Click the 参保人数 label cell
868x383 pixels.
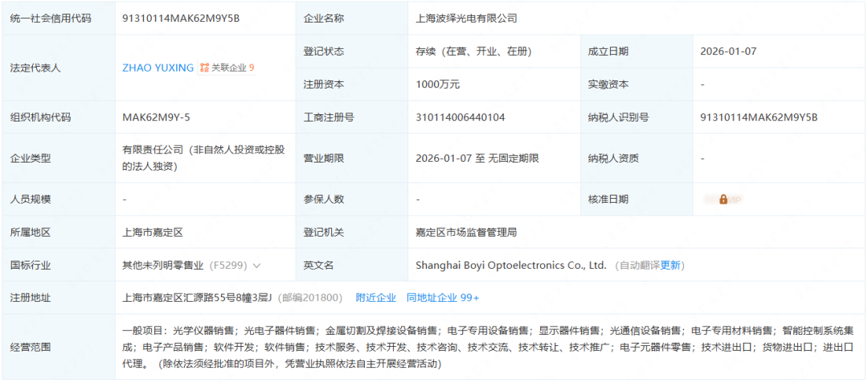(x=351, y=200)
